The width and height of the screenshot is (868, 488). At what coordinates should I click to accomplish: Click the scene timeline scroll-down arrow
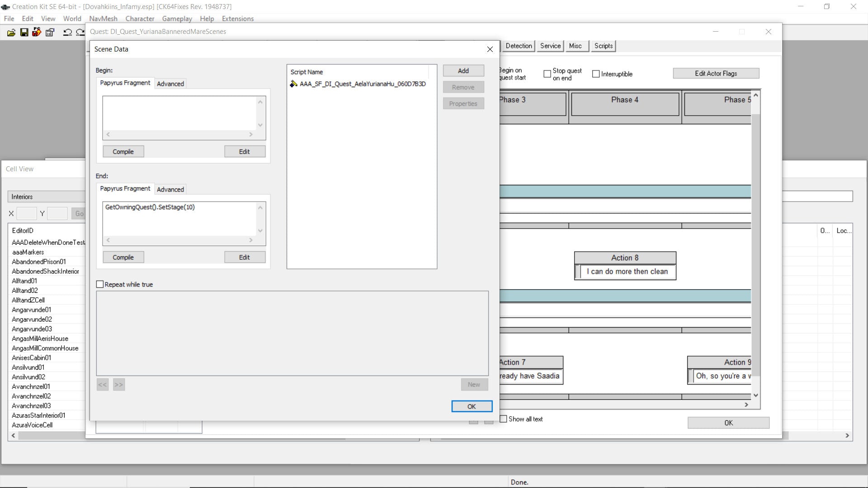coord(755,395)
